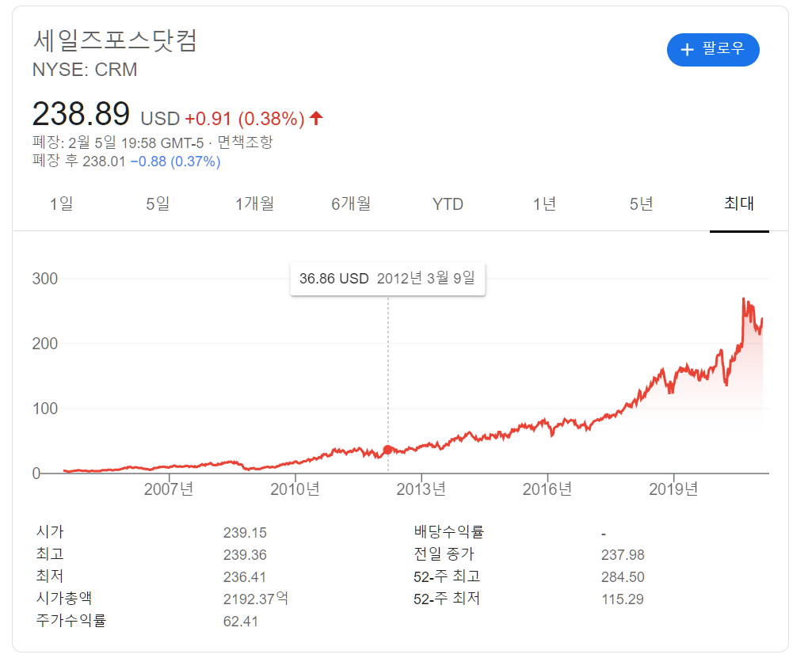Click the 최저 value 236.41

[245, 577]
